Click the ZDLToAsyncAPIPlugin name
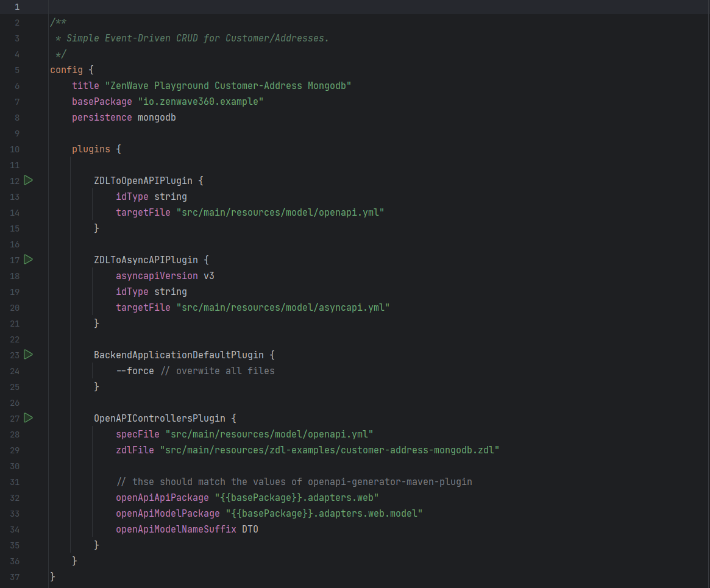This screenshot has height=588, width=710. (146, 260)
